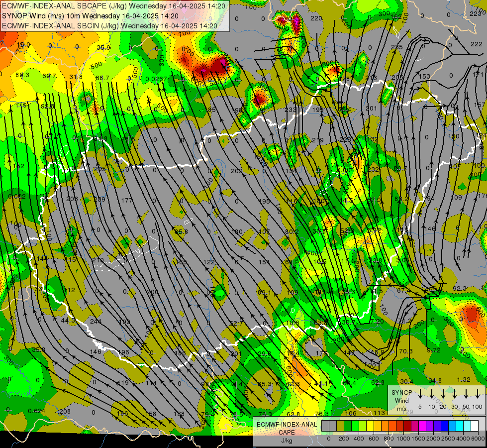The image size is (487, 448).
Task: Click the wind arrow above 30 in SYNOP legend
Action: point(454,393)
